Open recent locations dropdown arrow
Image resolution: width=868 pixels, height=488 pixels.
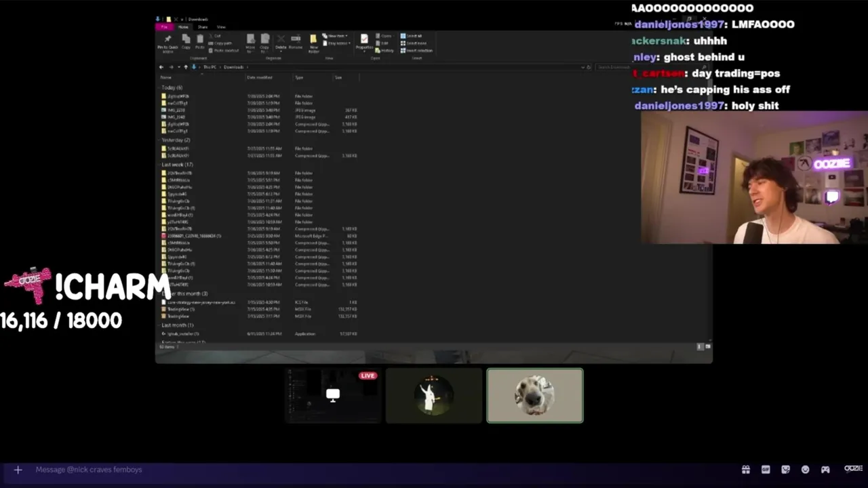tap(179, 67)
